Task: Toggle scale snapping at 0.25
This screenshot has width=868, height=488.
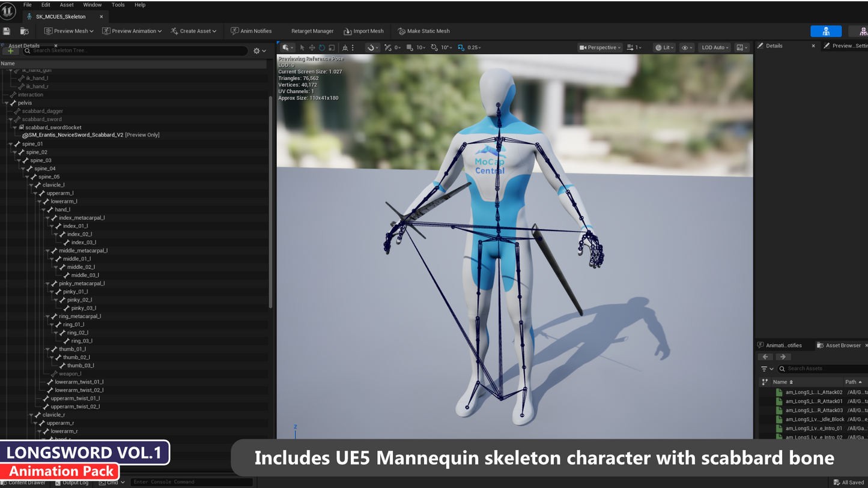Action: (x=461, y=47)
